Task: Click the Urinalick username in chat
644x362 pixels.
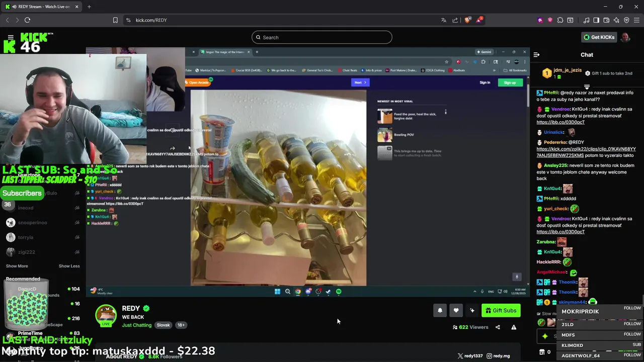Action: pos(553,132)
